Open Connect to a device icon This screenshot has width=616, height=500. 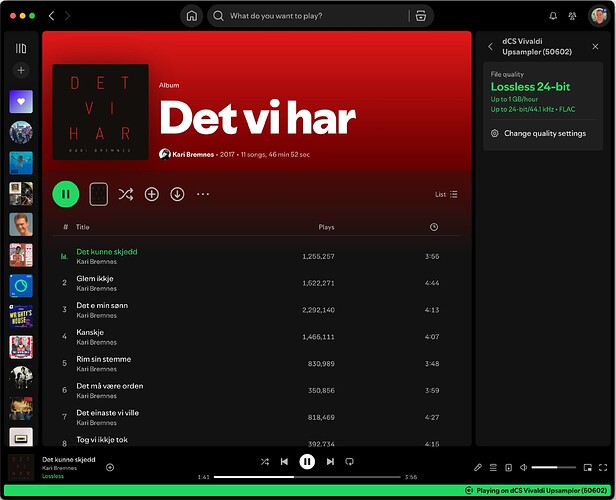click(508, 467)
